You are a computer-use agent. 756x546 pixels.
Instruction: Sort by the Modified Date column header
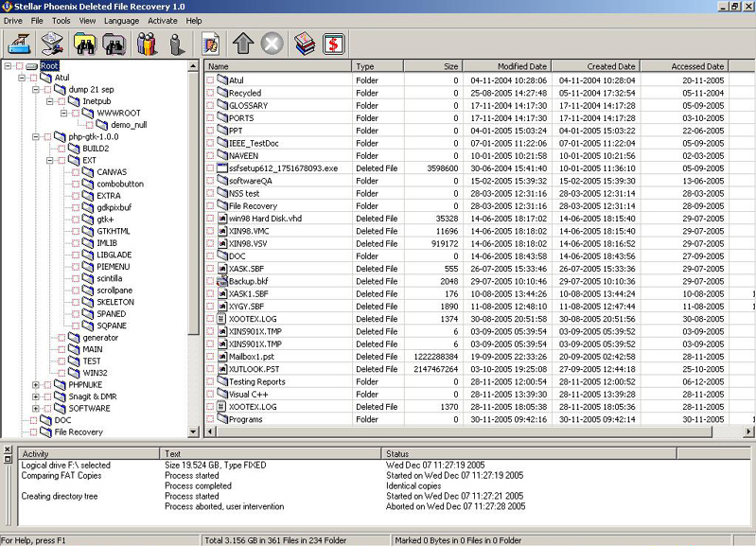click(507, 66)
